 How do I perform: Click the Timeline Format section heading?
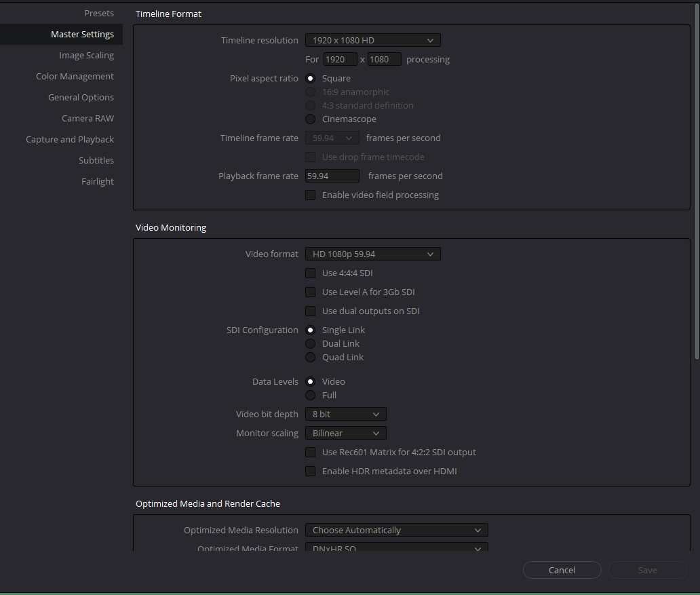[168, 14]
